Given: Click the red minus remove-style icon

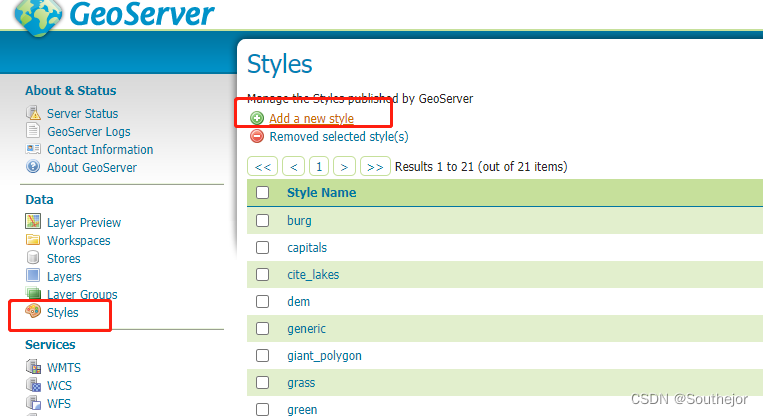Looking at the screenshot, I should point(257,136).
